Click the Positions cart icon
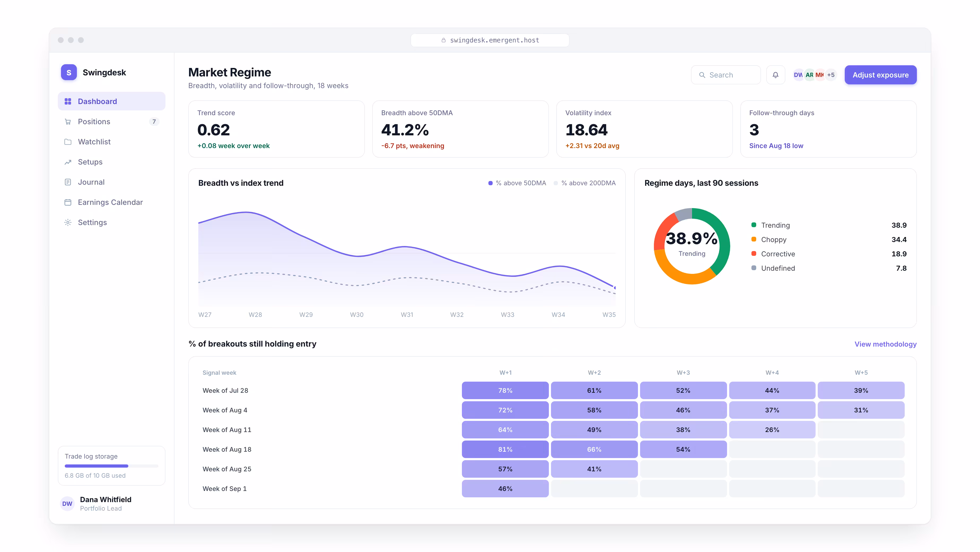980x552 pixels. click(68, 122)
